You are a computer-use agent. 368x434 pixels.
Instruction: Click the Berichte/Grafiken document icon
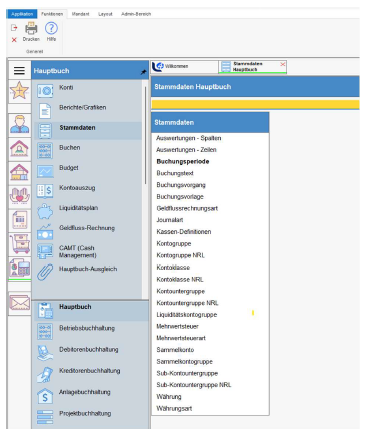[x=45, y=111]
